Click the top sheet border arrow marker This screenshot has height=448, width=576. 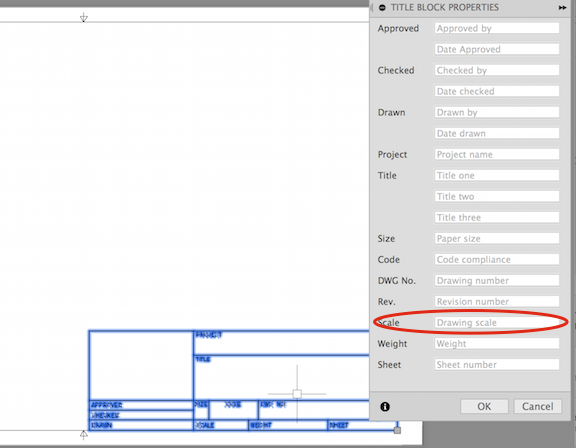click(84, 17)
